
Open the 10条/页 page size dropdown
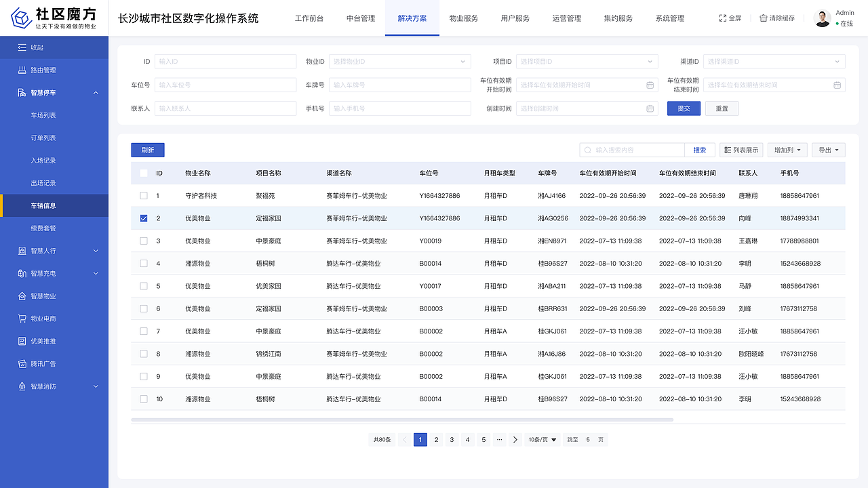[x=542, y=439]
